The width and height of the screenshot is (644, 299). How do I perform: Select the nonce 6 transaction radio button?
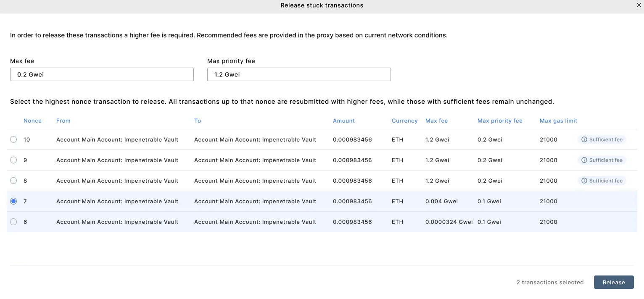tap(13, 222)
